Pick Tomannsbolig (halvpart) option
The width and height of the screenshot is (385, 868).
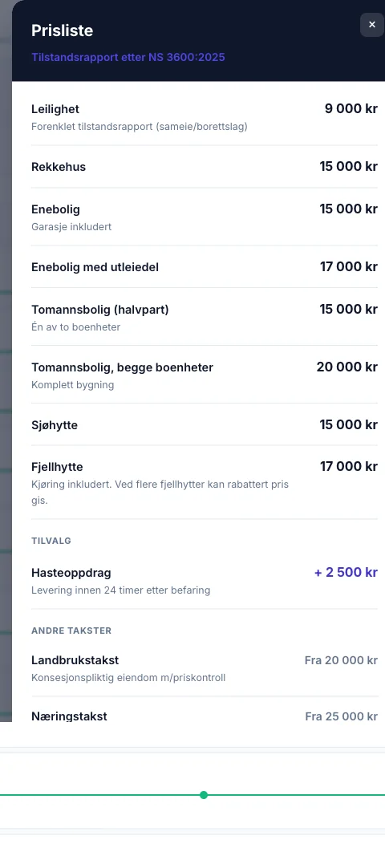point(204,317)
